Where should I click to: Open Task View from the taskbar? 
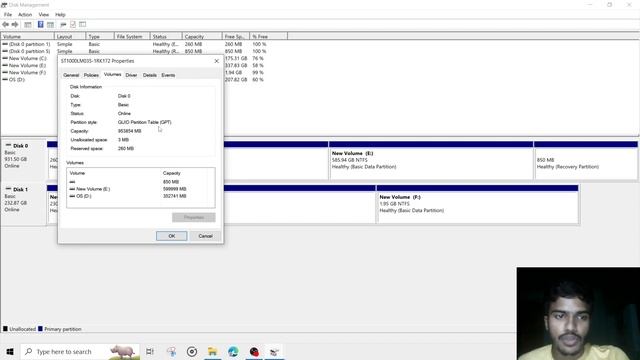click(x=150, y=351)
